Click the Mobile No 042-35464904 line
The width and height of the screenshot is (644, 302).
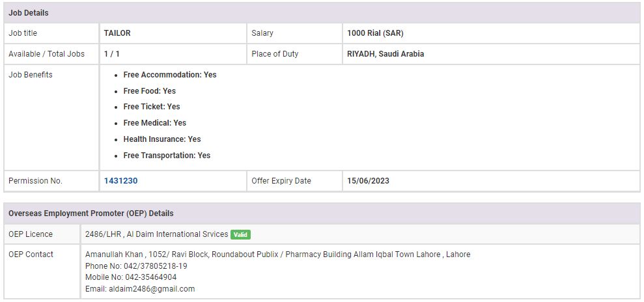[x=131, y=277]
